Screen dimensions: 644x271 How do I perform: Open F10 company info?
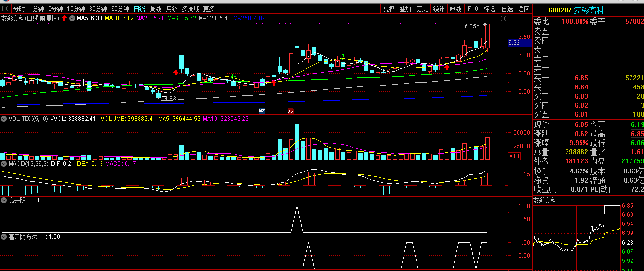click(473, 9)
